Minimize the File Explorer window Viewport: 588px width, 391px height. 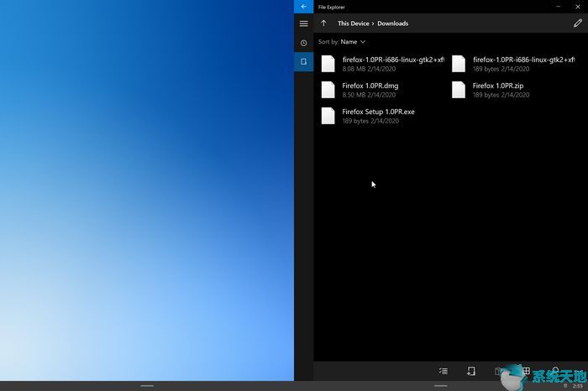tap(559, 7)
